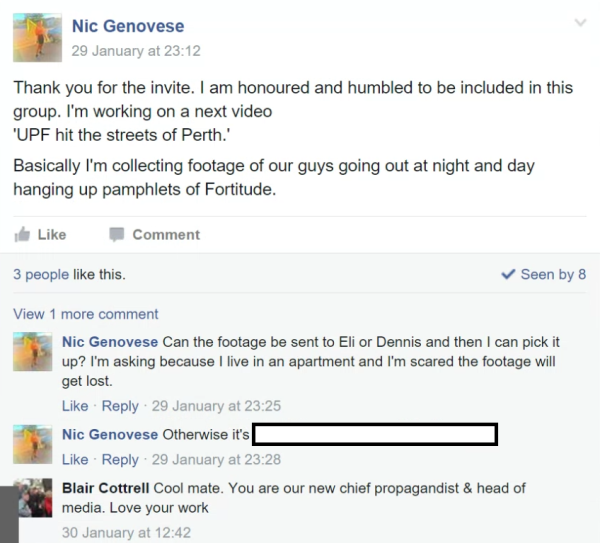Expand View 1 more comment
Screen dimensions: 600x543
85,314
